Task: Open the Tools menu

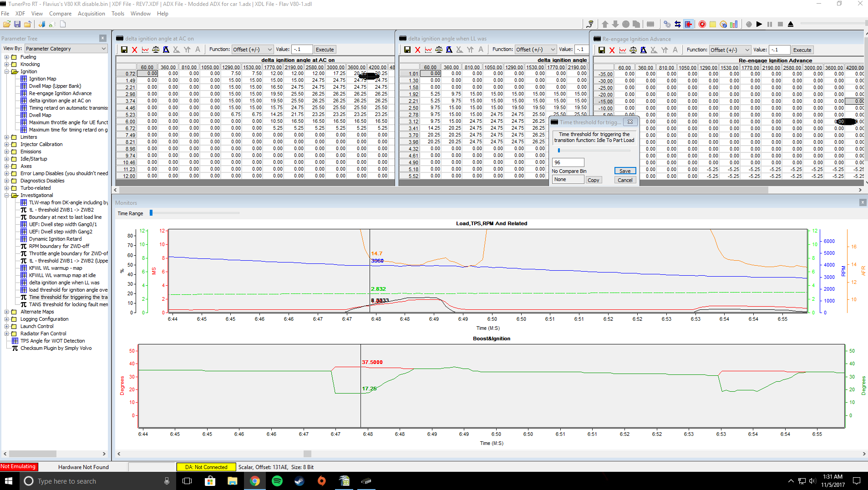Action: [118, 14]
